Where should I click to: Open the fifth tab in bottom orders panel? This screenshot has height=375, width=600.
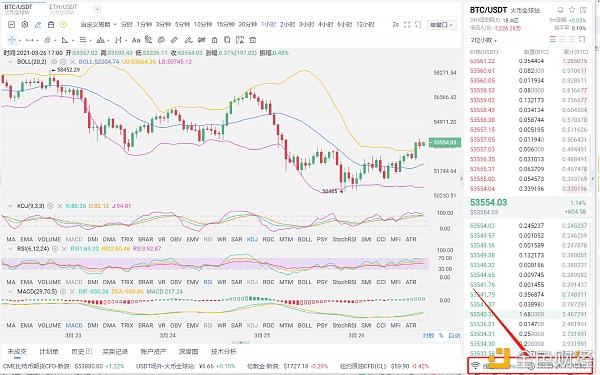coord(153,351)
